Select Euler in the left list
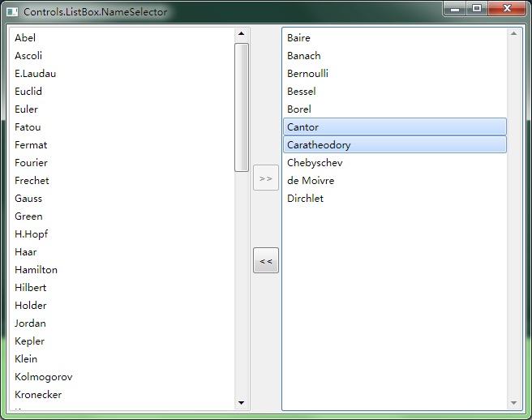532x420 pixels. [26, 109]
